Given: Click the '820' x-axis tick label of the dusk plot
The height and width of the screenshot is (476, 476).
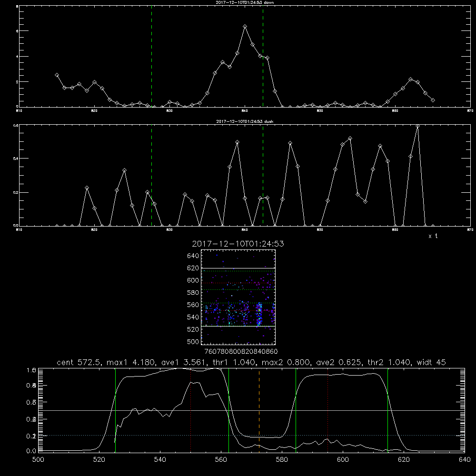Looking at the screenshot, I should click(94, 230).
